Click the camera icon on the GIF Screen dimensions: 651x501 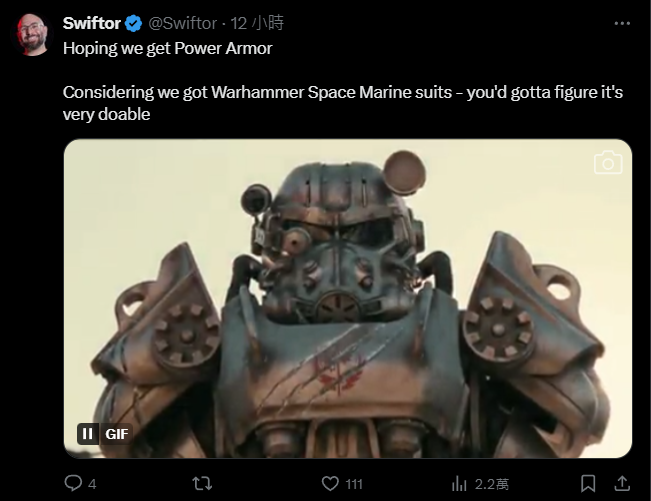[x=607, y=163]
